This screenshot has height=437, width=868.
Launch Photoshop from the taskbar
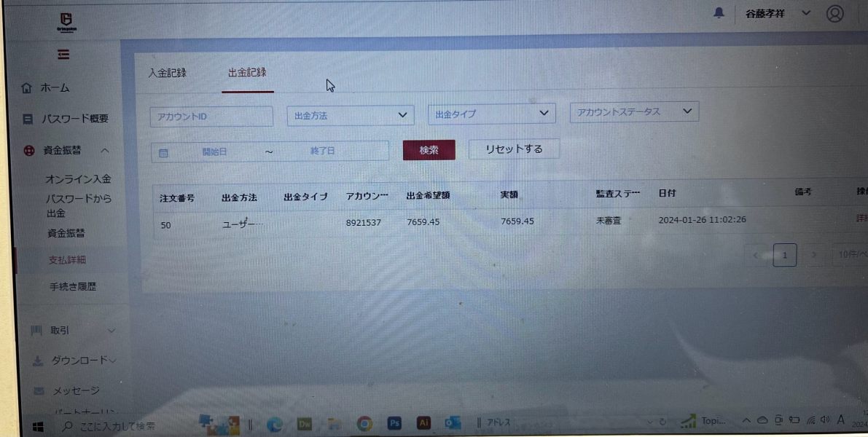pos(394,423)
